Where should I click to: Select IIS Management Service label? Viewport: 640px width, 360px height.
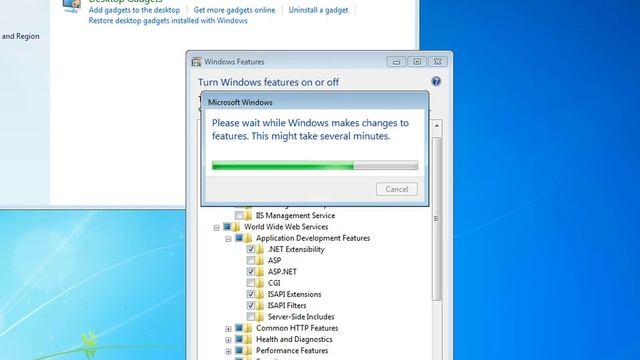tap(295, 215)
